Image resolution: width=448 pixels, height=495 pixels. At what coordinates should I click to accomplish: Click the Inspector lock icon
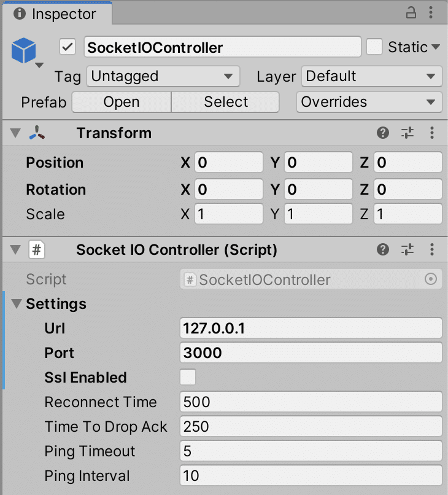tap(411, 13)
